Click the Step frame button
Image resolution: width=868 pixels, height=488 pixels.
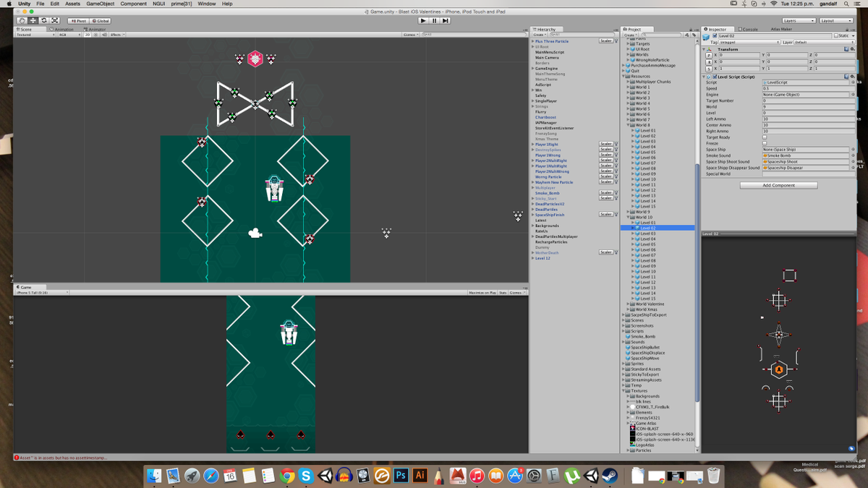point(446,20)
